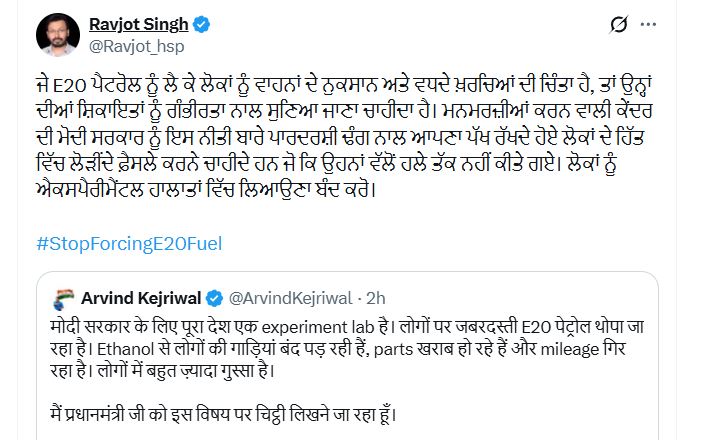Click Arvind Kejriwal's flag avatar icon
704x440 pixels.
(64, 299)
